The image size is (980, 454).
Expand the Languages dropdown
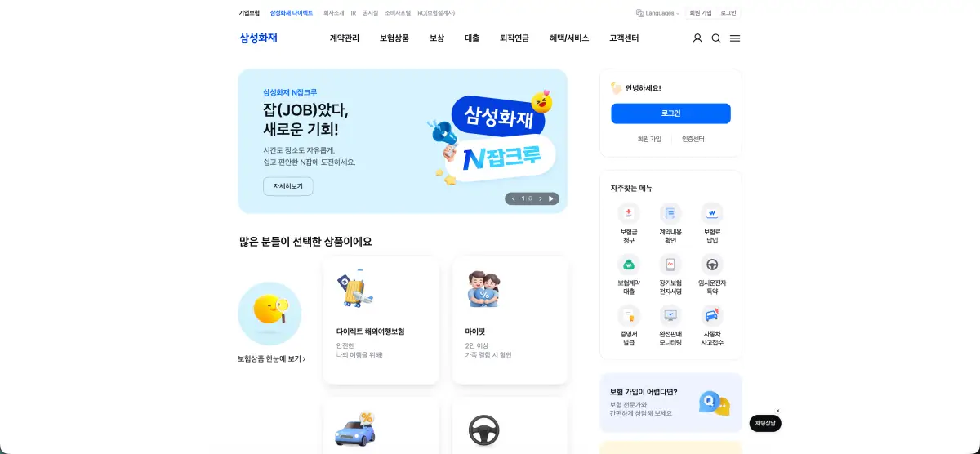(657, 13)
